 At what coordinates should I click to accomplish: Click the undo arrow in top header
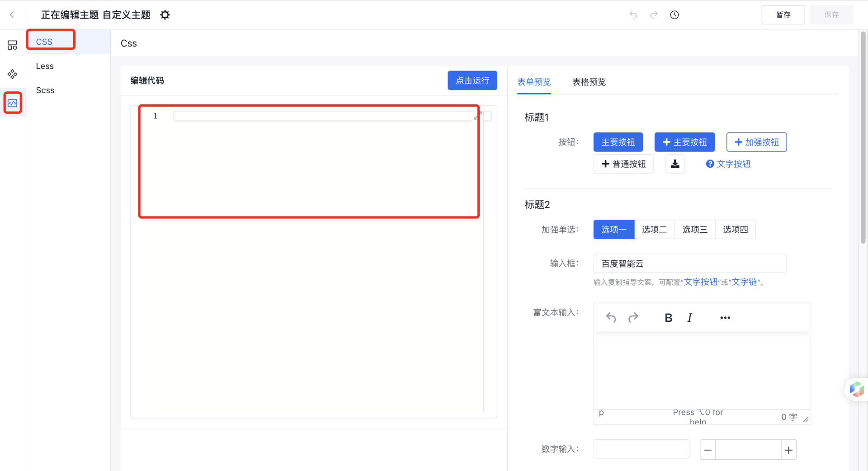click(x=633, y=15)
